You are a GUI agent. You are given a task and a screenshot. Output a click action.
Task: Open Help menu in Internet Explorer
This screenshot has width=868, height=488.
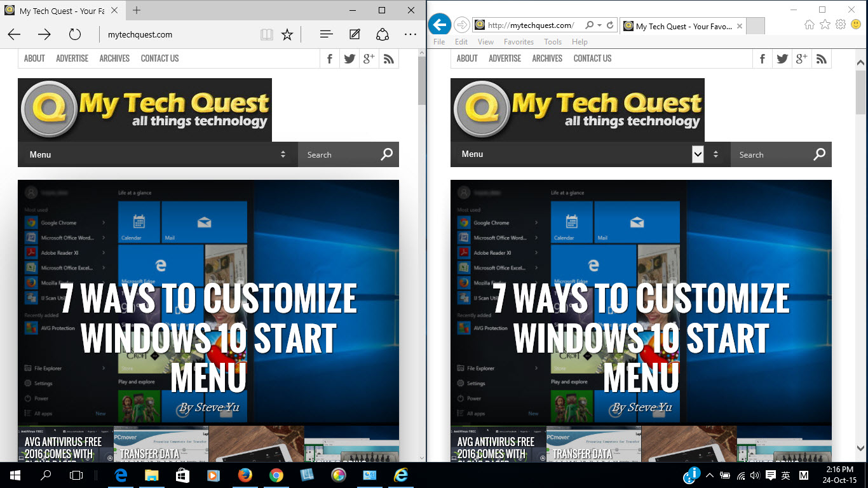point(580,42)
